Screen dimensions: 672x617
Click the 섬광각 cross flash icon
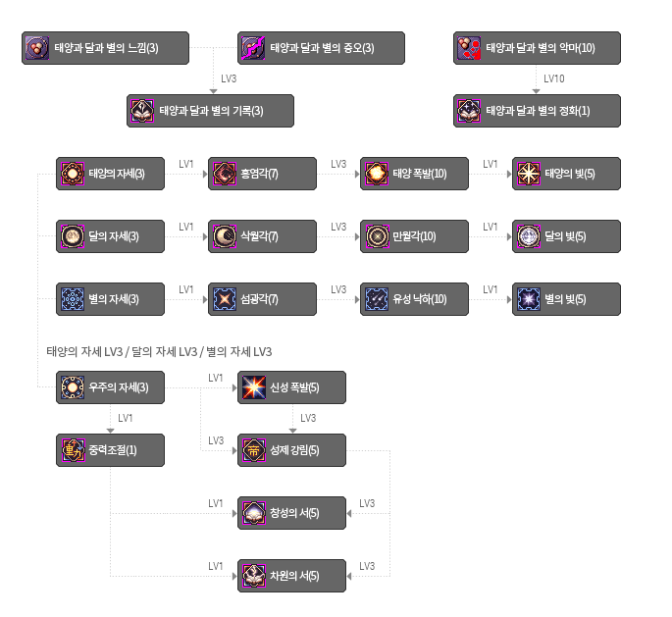tap(225, 299)
